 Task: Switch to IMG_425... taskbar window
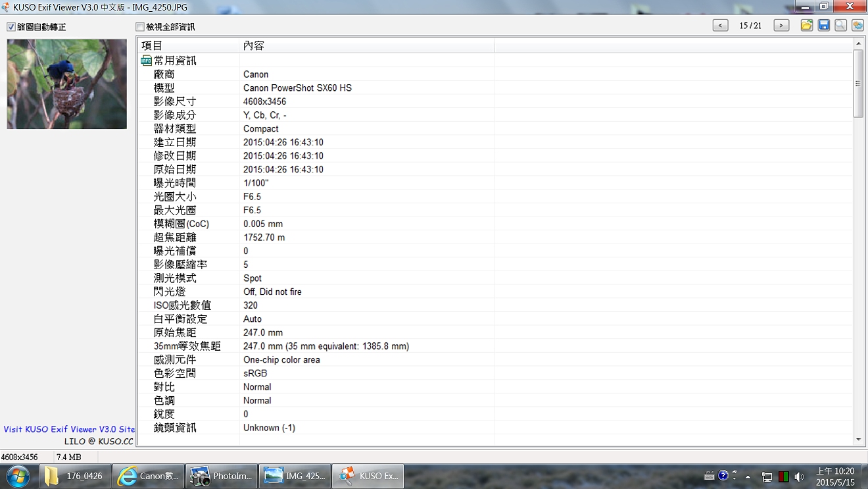pyautogui.click(x=295, y=476)
